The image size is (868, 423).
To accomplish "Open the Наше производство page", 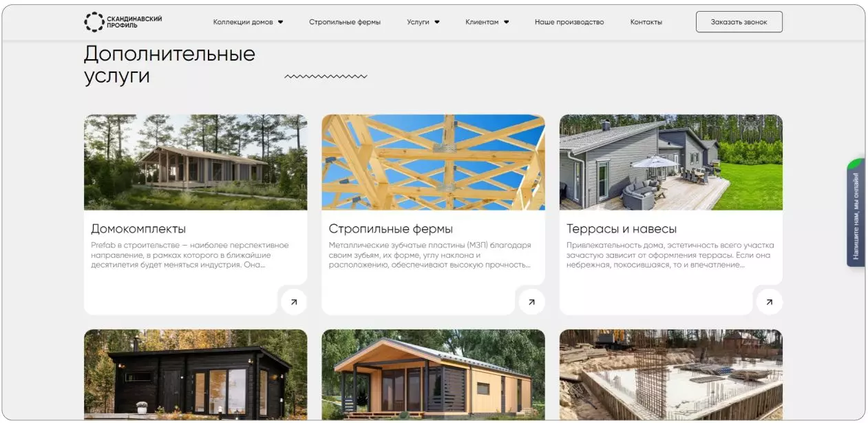I will pyautogui.click(x=569, y=22).
